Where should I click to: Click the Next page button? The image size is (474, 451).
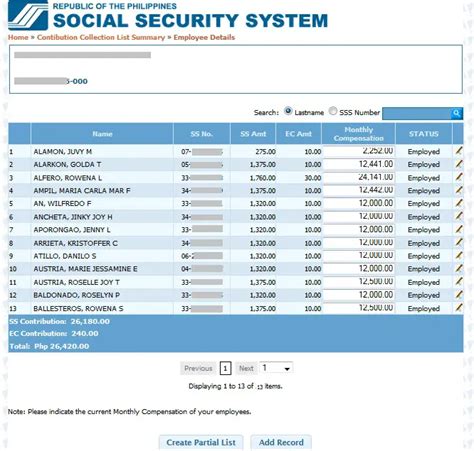tap(246, 368)
